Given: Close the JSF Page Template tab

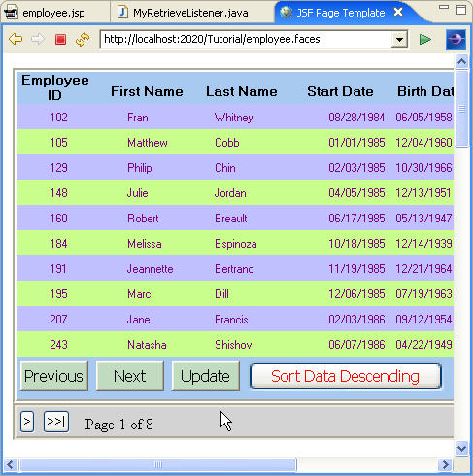Looking at the screenshot, I should (x=398, y=13).
